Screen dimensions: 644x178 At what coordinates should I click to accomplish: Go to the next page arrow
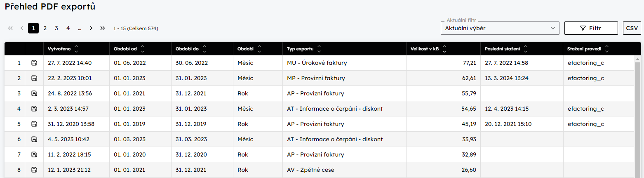[x=91, y=28]
